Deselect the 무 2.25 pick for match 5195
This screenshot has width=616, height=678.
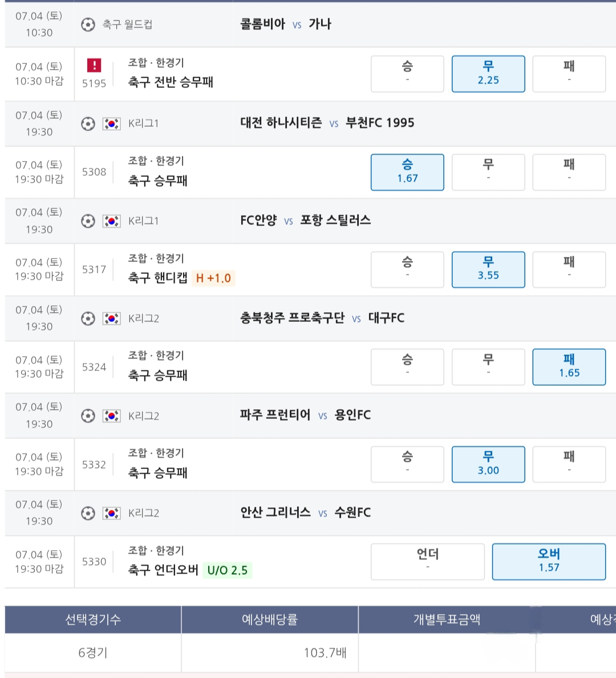(x=488, y=74)
